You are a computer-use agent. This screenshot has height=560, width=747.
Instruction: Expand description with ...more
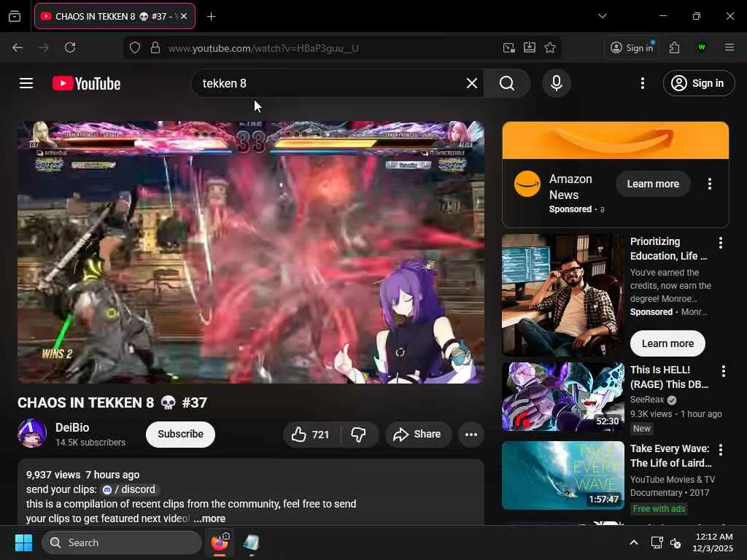pyautogui.click(x=209, y=518)
